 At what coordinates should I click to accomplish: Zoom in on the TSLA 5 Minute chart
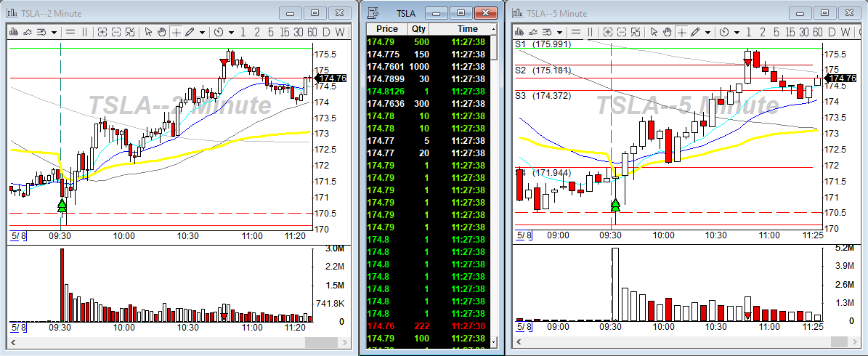pos(607,32)
